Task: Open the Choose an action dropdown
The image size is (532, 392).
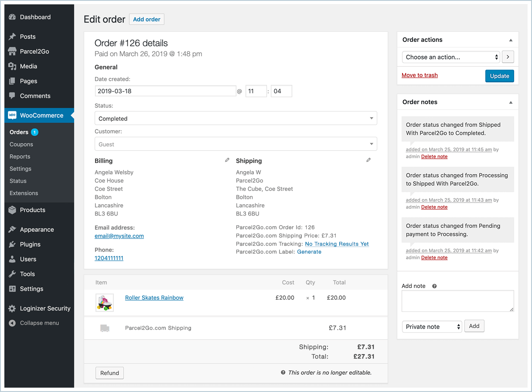Action: pos(451,57)
